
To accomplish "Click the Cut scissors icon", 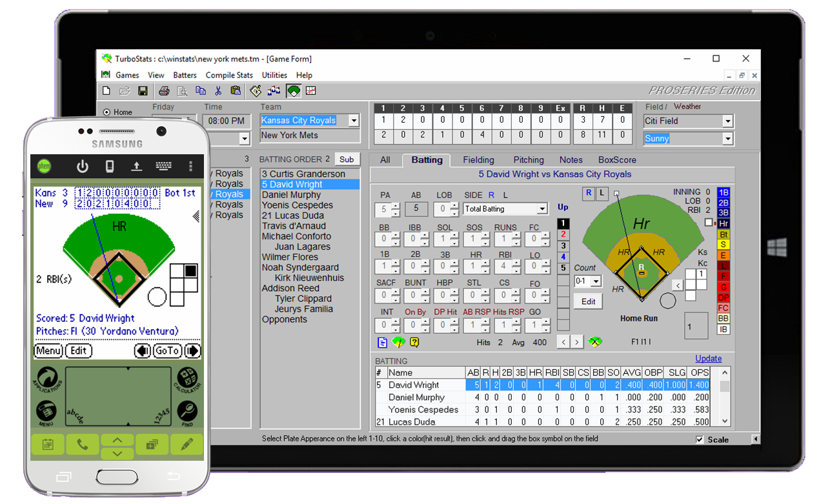I will point(218,91).
